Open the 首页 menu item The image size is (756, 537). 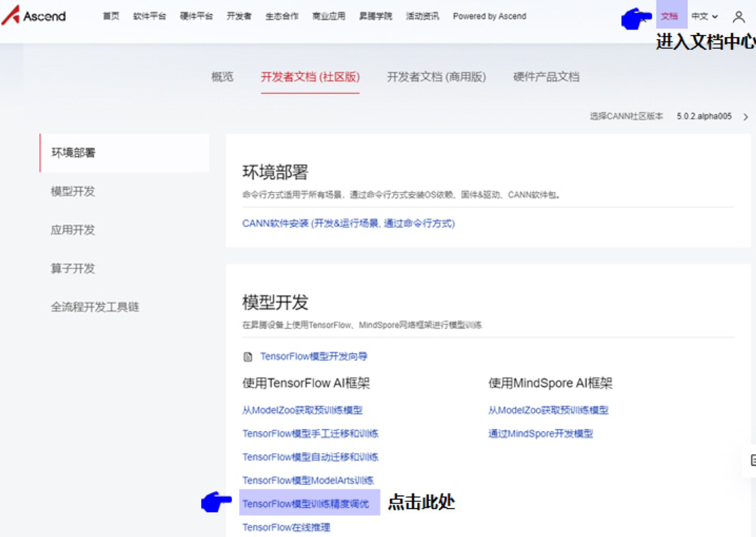[111, 16]
